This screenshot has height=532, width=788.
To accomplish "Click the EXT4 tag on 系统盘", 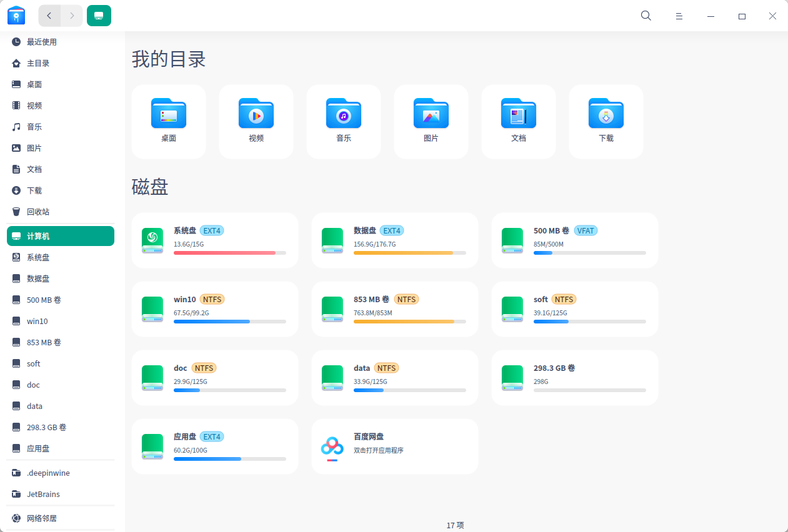I will pyautogui.click(x=212, y=230).
